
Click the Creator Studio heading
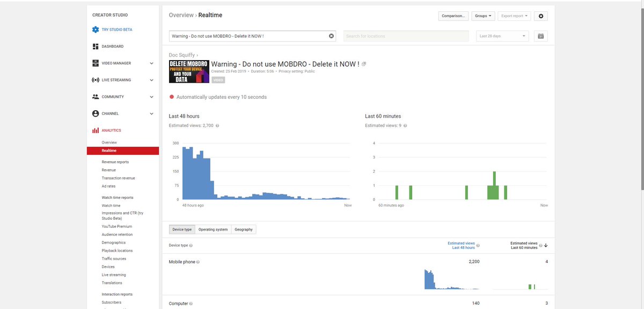coord(110,15)
